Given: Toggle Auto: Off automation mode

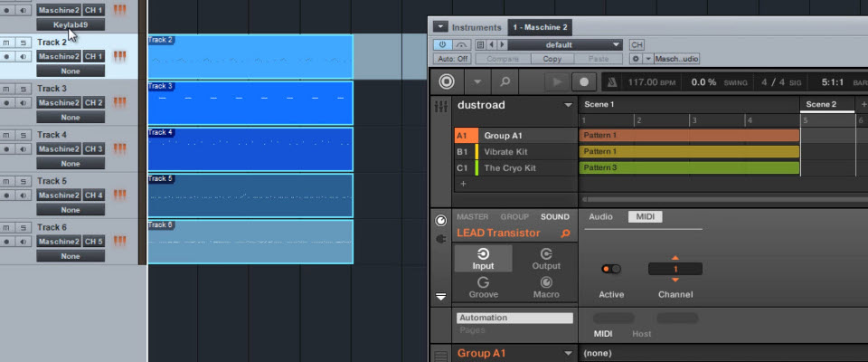Looking at the screenshot, I should [453, 59].
